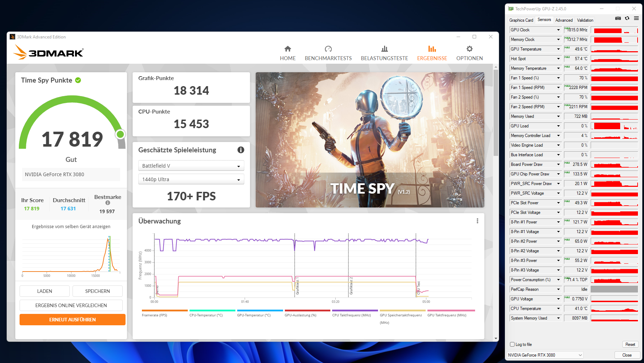The image size is (644, 363).
Task: Expand the GPU Voltage sensor dropdown
Action: 558,299
